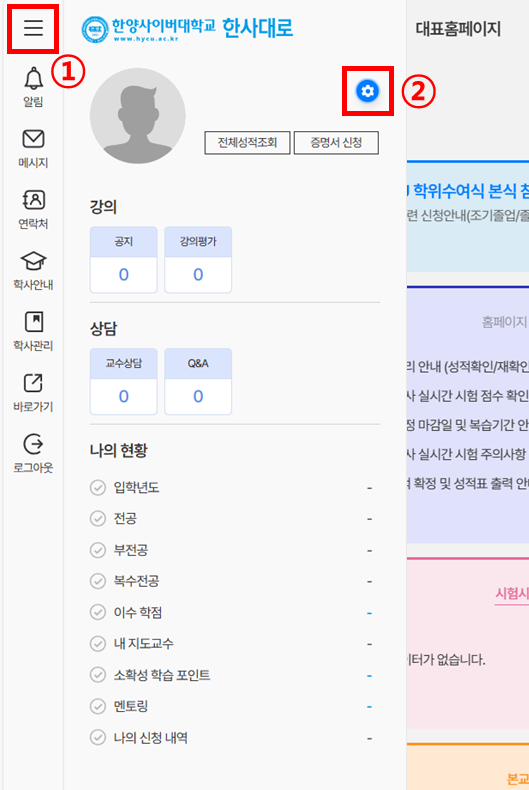This screenshot has width=529, height=790.
Task: Open notice 실시간 시험 주의사항
Action: (468, 454)
